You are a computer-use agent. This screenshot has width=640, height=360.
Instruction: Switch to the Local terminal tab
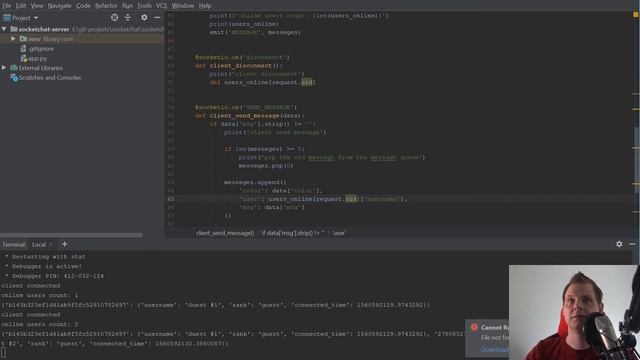point(39,244)
